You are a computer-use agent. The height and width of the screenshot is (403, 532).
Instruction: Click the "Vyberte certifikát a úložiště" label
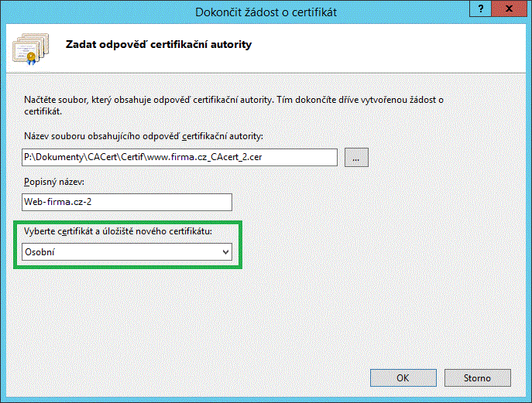pos(118,231)
